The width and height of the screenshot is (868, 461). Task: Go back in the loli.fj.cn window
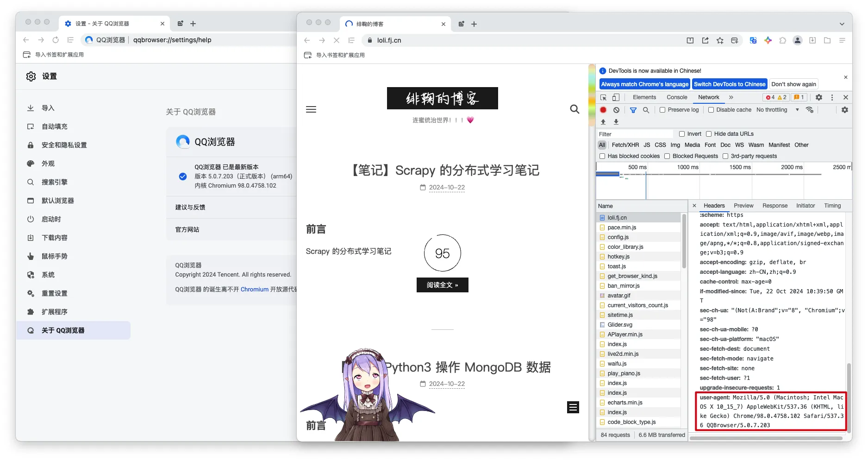coord(307,41)
